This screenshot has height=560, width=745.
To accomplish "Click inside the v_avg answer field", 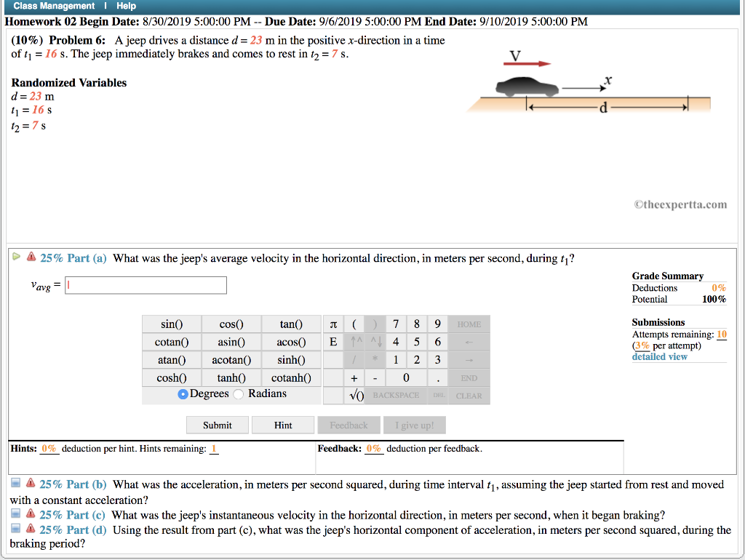I will pyautogui.click(x=145, y=285).
